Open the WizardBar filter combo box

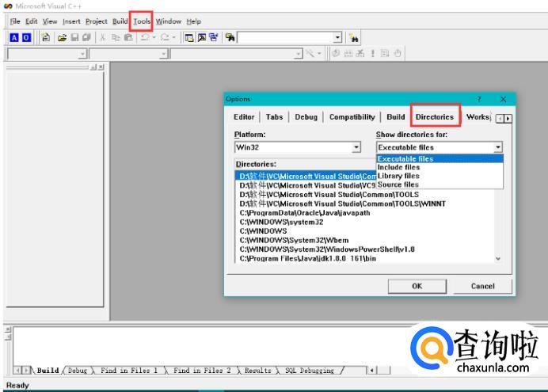point(164,54)
